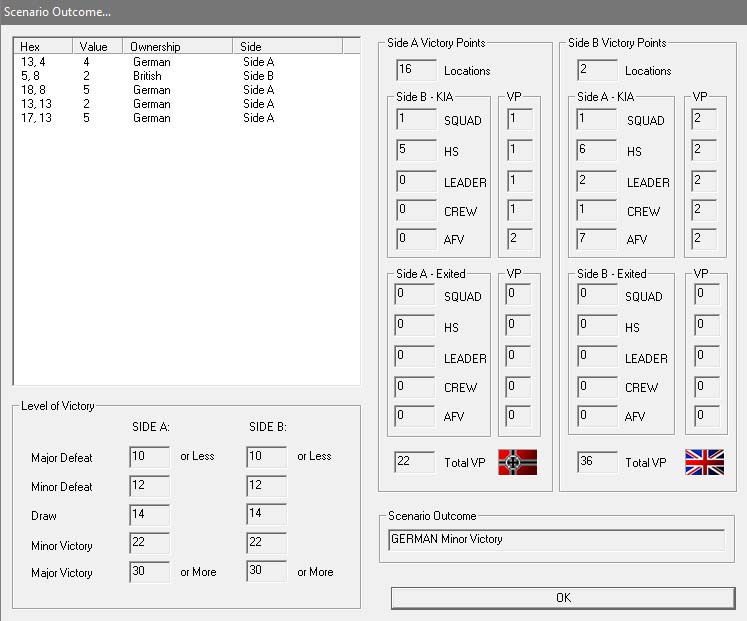This screenshot has width=747, height=621.
Task: Select the hex 13, 4 row
Action: pyautogui.click(x=186, y=61)
